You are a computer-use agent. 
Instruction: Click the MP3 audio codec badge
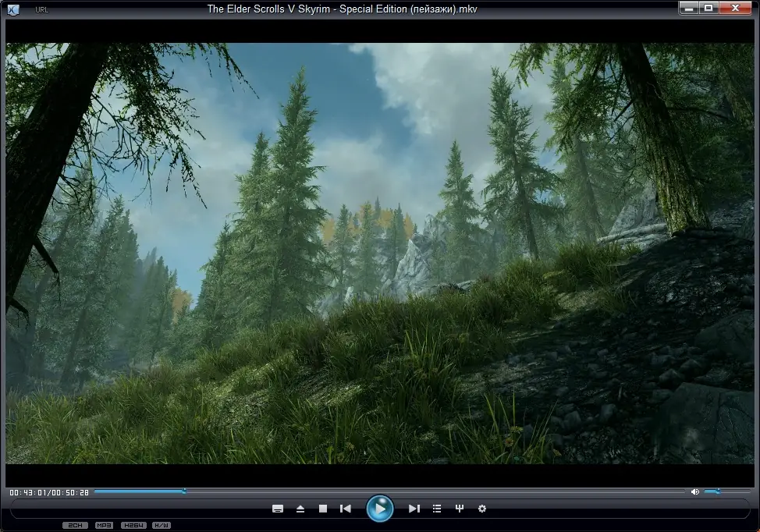pos(104,525)
